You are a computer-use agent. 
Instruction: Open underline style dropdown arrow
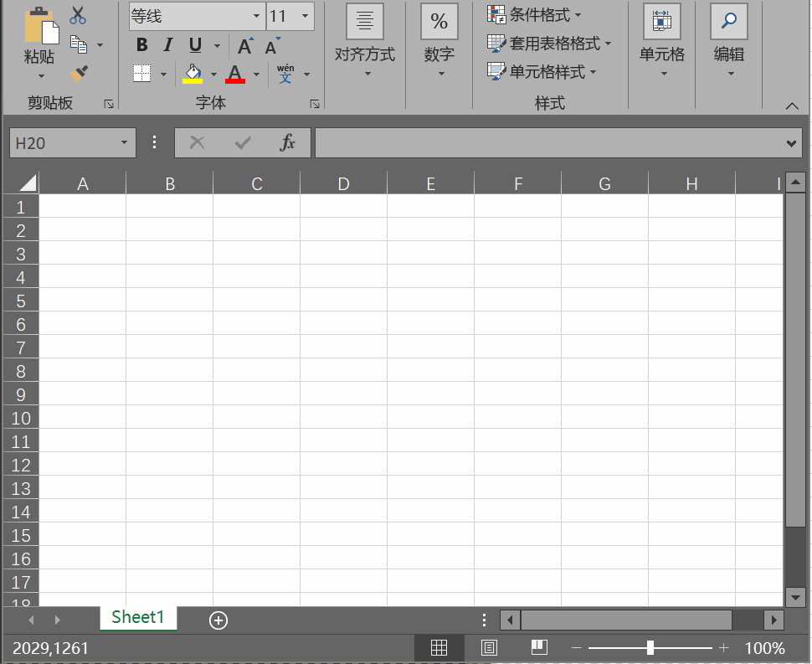217,45
